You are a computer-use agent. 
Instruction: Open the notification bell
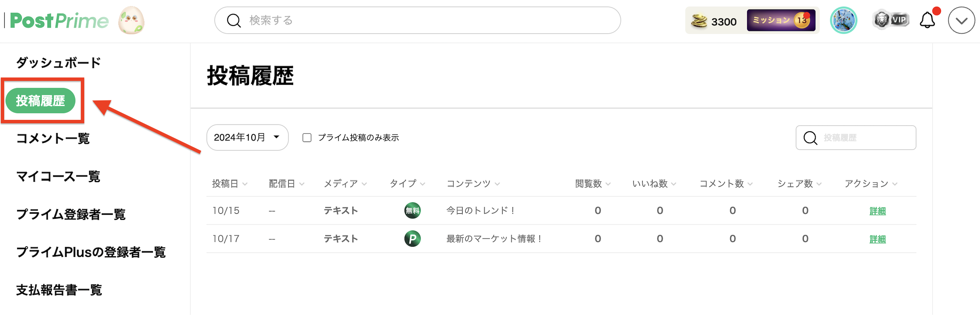click(x=927, y=21)
